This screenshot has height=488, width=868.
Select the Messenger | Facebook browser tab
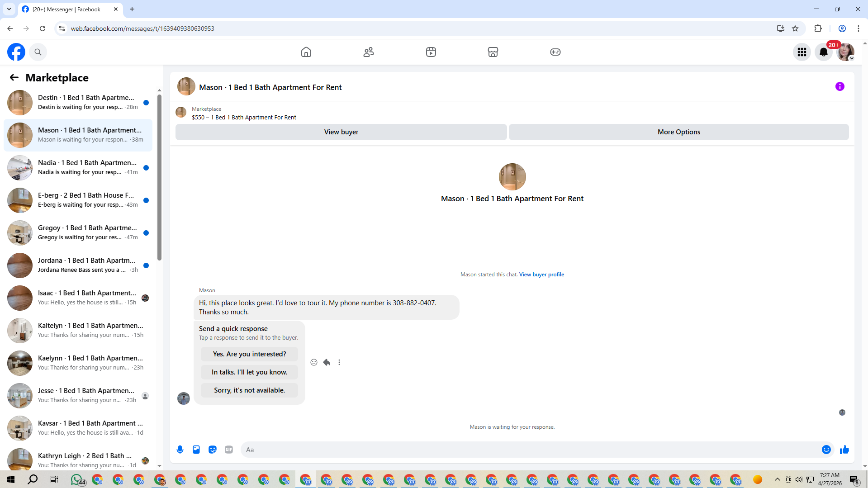(71, 9)
